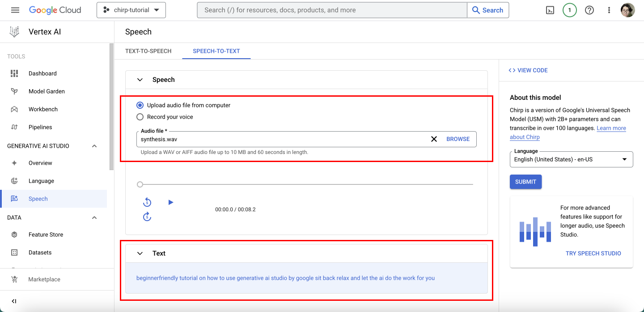
Task: Skip audio forward five seconds
Action: click(x=147, y=217)
